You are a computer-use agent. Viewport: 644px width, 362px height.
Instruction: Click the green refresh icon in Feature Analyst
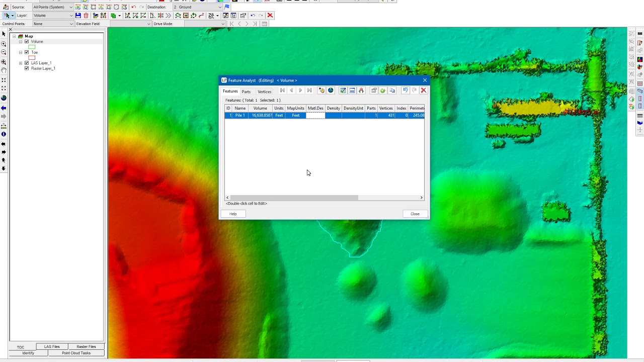click(383, 90)
